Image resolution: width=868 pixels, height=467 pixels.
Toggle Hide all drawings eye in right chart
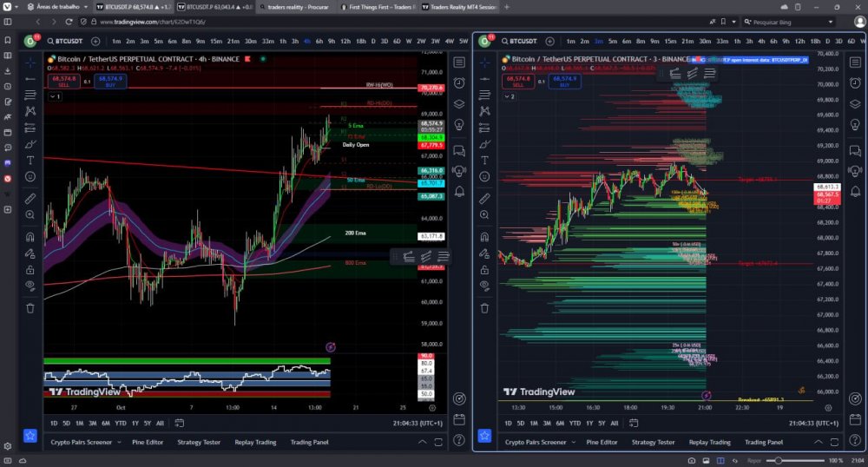485,286
